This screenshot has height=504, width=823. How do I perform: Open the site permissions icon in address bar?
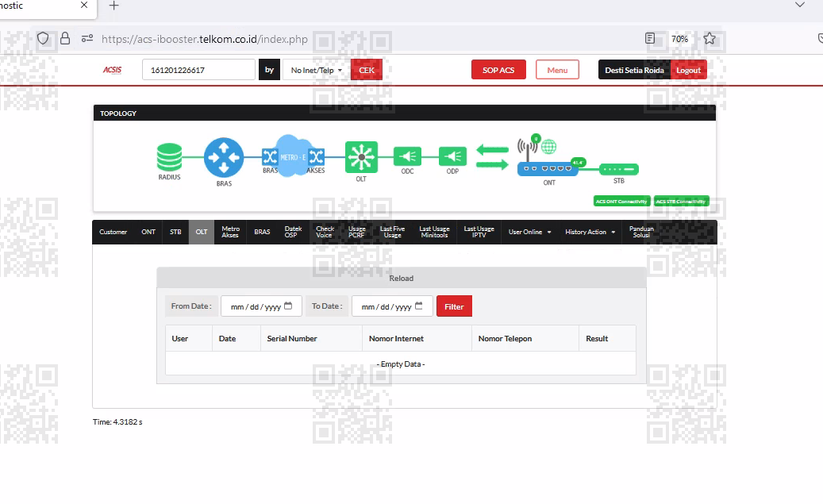click(x=87, y=38)
